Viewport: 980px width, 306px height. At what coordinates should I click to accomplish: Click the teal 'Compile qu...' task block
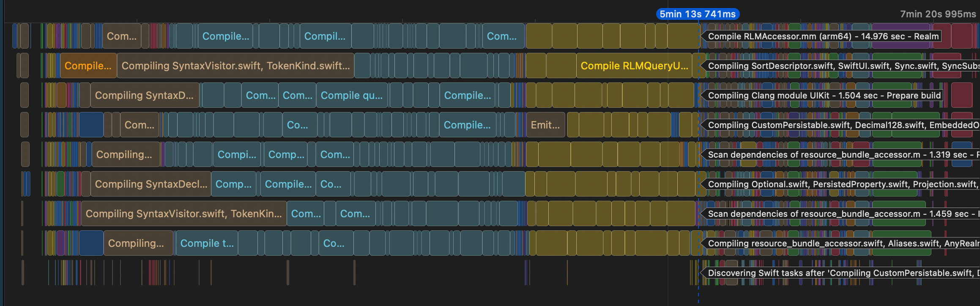(x=352, y=95)
